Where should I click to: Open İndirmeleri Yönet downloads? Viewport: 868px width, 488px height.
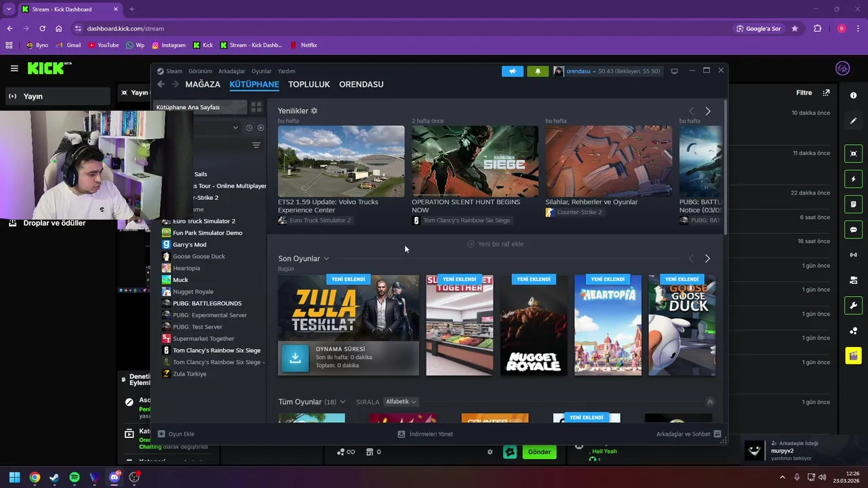(x=425, y=434)
